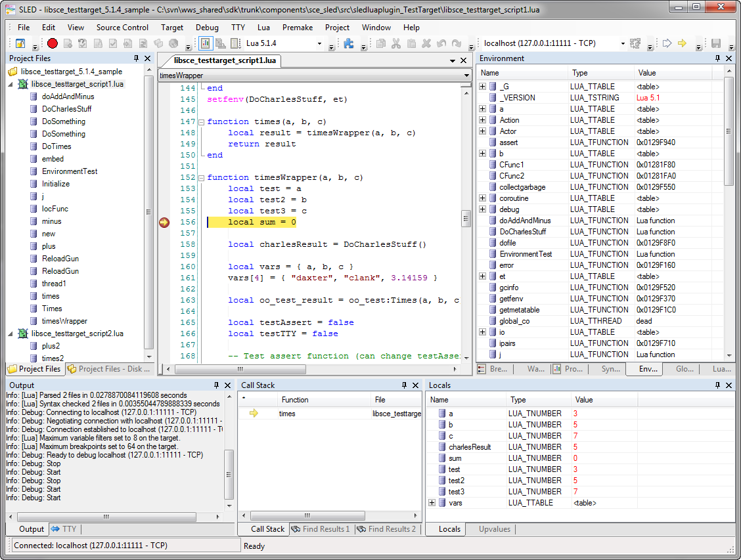
Task: Click the yellow arrow step icon in toolbar
Action: (682, 44)
